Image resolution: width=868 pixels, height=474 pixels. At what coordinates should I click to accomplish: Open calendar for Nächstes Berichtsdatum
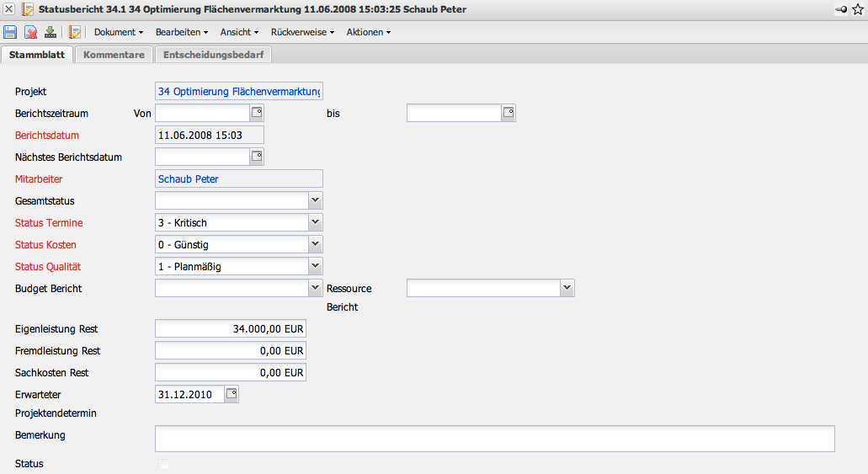point(258,157)
